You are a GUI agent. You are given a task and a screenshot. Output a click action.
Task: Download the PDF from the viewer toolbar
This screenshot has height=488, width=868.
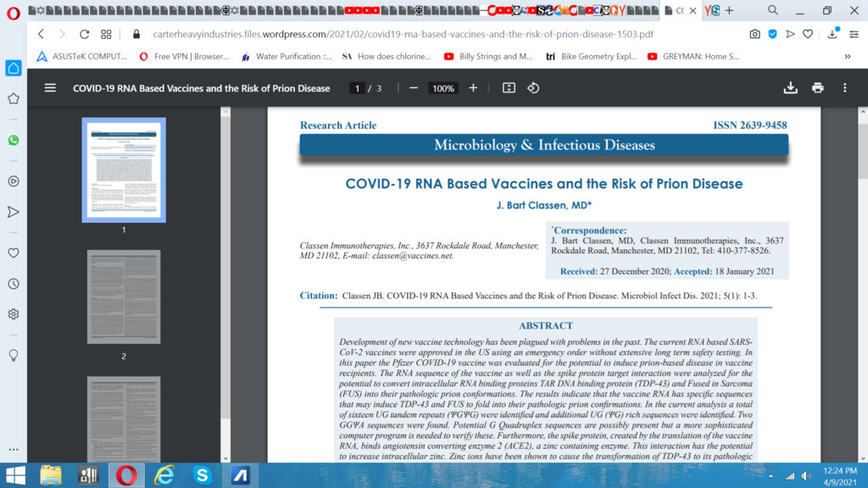(x=790, y=88)
